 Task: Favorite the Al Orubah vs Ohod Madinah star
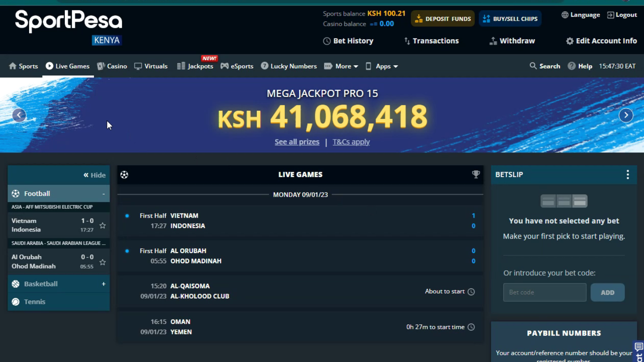(x=102, y=262)
